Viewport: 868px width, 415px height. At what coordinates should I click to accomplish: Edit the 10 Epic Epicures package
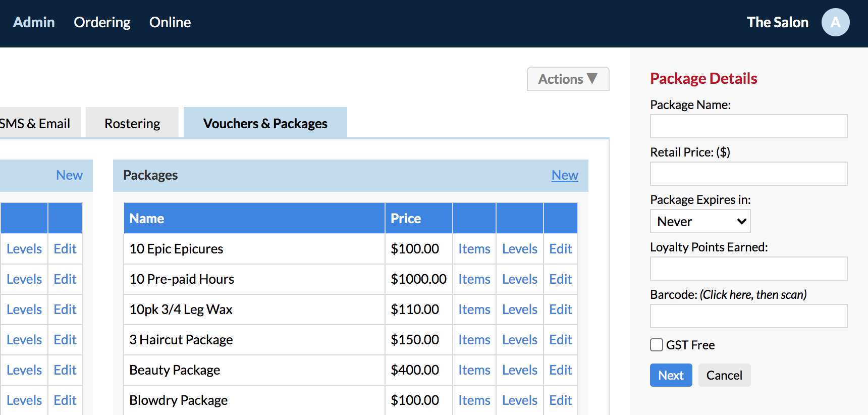point(561,249)
